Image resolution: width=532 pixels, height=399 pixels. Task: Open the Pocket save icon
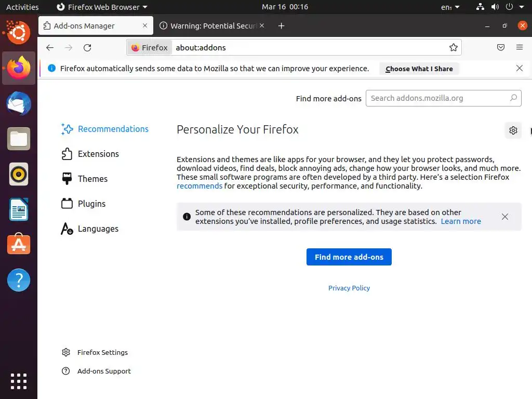(500, 47)
